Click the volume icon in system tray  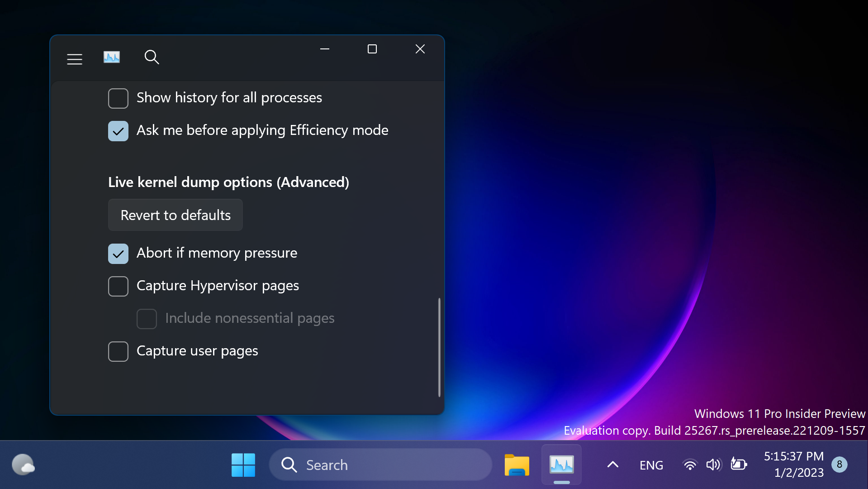coord(713,465)
